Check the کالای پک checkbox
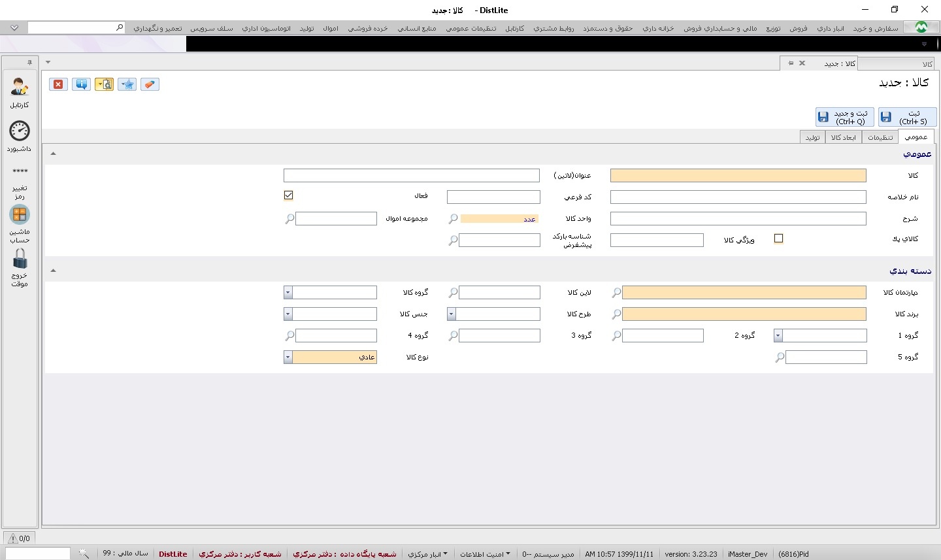 [x=778, y=239]
